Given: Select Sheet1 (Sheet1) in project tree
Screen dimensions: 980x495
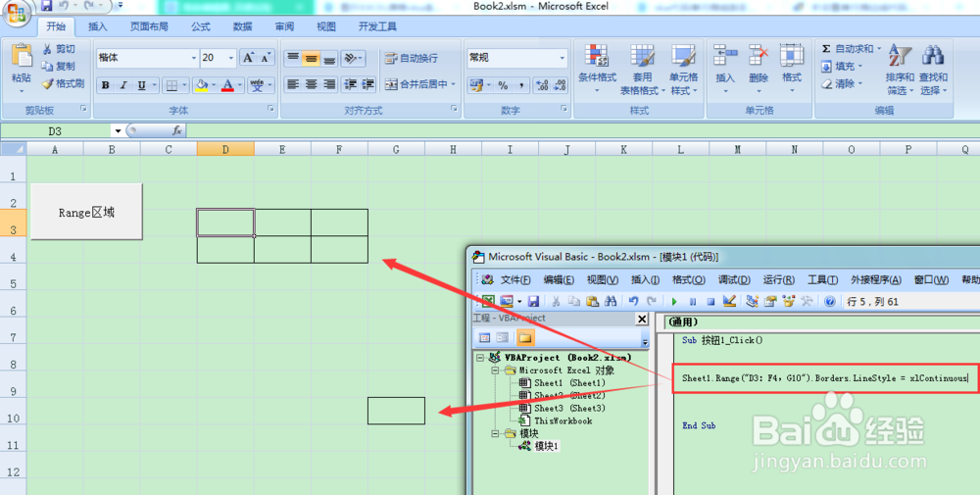Looking at the screenshot, I should click(569, 382).
